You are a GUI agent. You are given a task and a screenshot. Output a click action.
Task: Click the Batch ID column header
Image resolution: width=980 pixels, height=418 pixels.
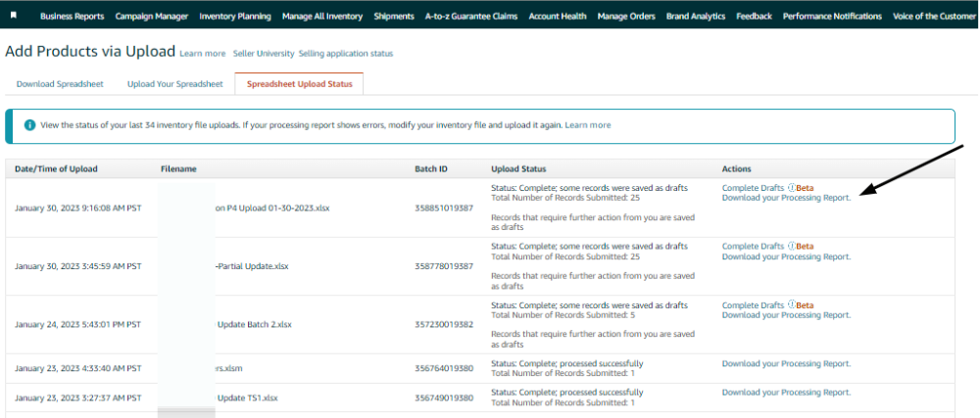point(431,169)
